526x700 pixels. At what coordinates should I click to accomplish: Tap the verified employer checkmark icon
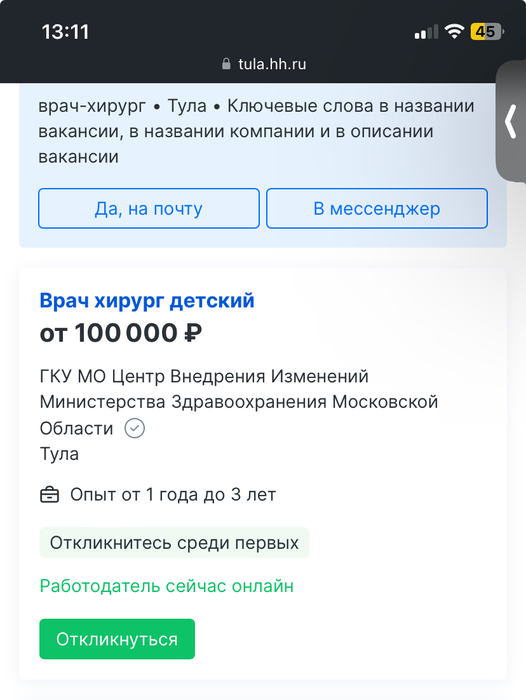point(134,429)
